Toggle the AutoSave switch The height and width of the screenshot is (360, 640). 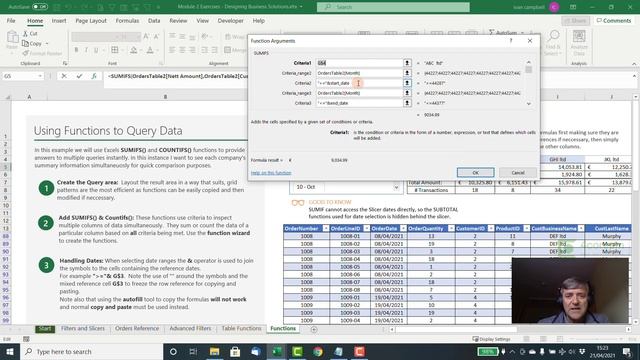coord(40,7)
